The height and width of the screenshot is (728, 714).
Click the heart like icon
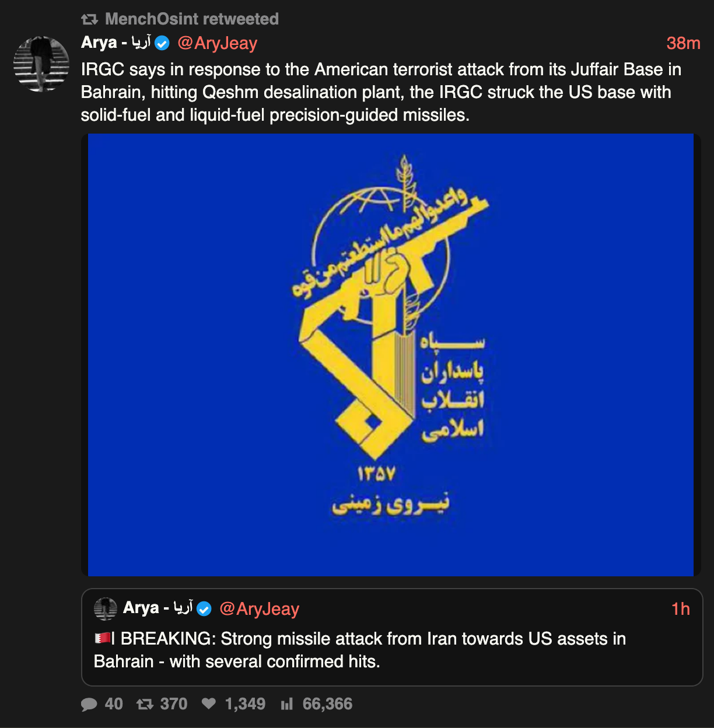pos(209,704)
